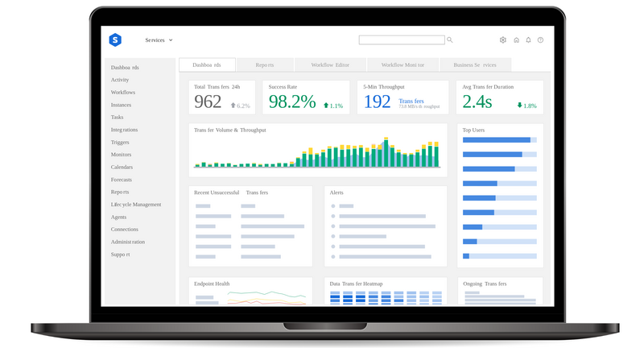Select Dashboards in the sidebar
The height and width of the screenshot is (348, 644).
click(x=125, y=68)
